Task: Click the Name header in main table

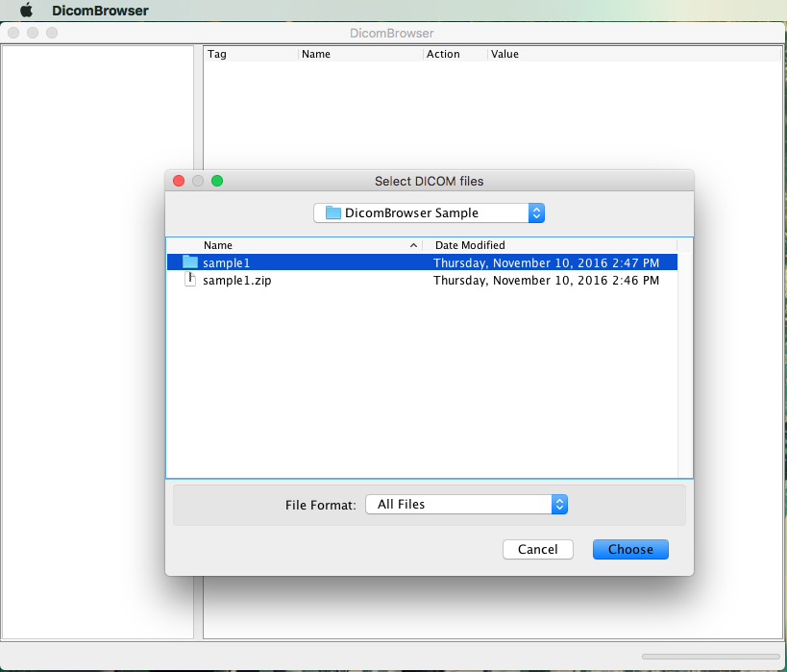Action: (316, 54)
